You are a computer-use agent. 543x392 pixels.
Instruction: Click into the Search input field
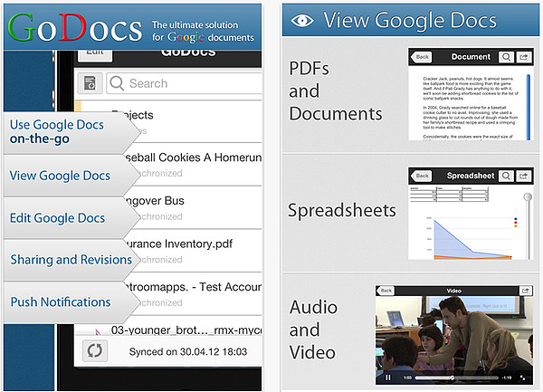coord(185,83)
